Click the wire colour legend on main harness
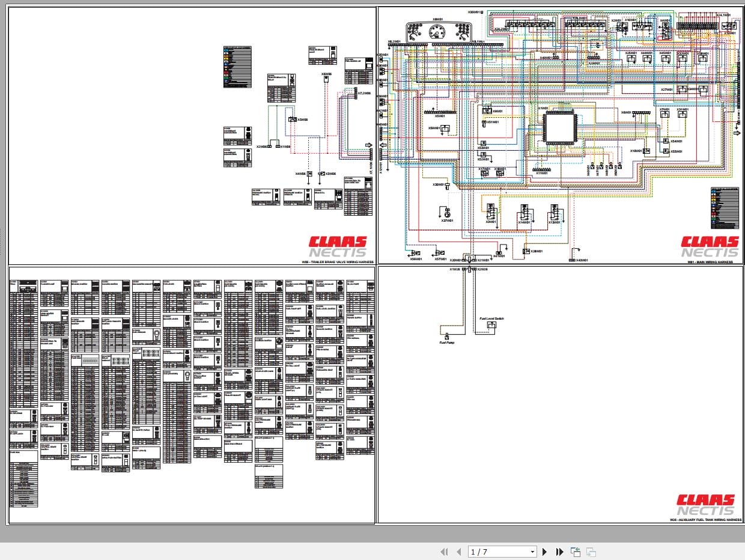The width and height of the screenshot is (745, 560). pos(725,208)
